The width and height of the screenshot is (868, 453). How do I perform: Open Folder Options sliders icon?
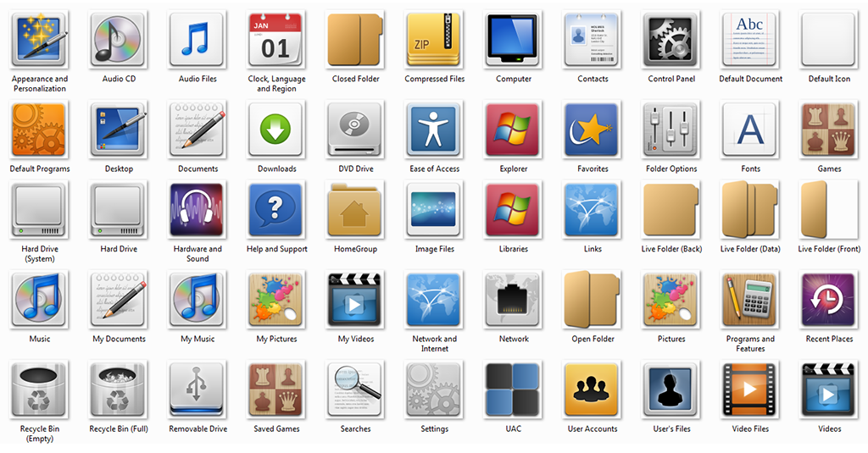[x=671, y=130]
